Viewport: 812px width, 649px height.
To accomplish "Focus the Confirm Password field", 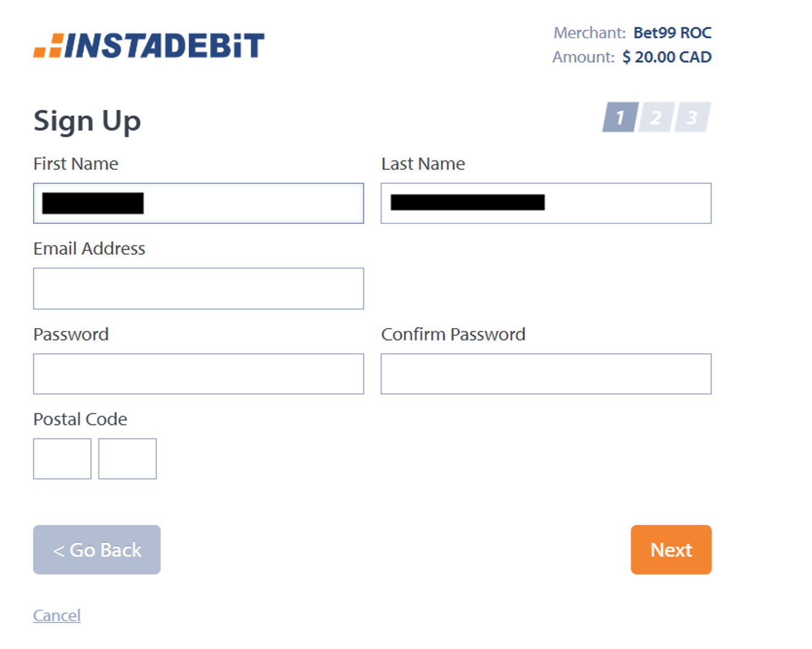I will [x=546, y=374].
